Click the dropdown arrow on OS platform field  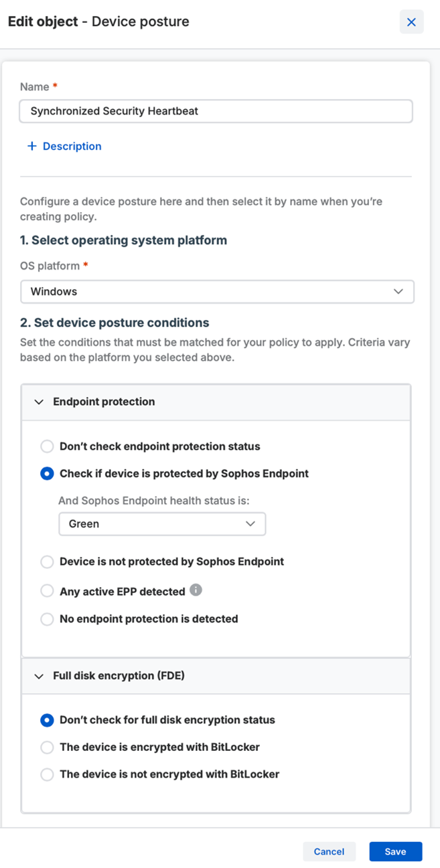(x=400, y=291)
